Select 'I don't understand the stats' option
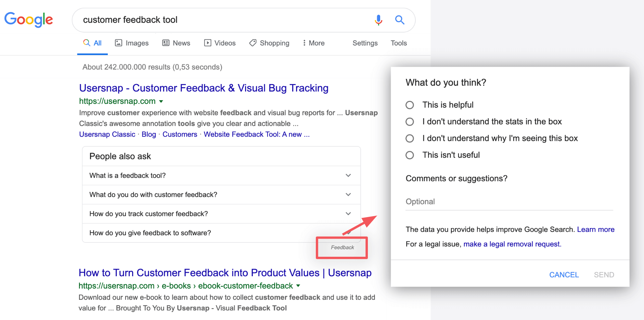644x320 pixels. tap(410, 122)
